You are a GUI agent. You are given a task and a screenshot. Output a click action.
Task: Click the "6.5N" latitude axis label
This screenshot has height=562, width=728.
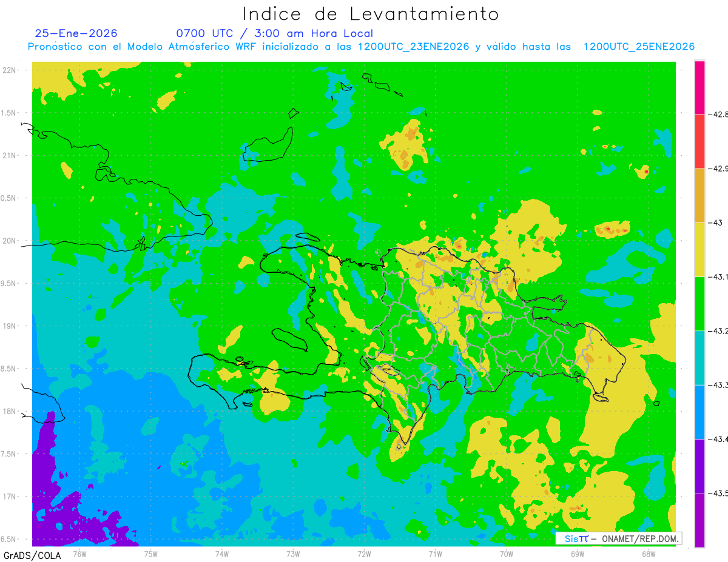9,539
